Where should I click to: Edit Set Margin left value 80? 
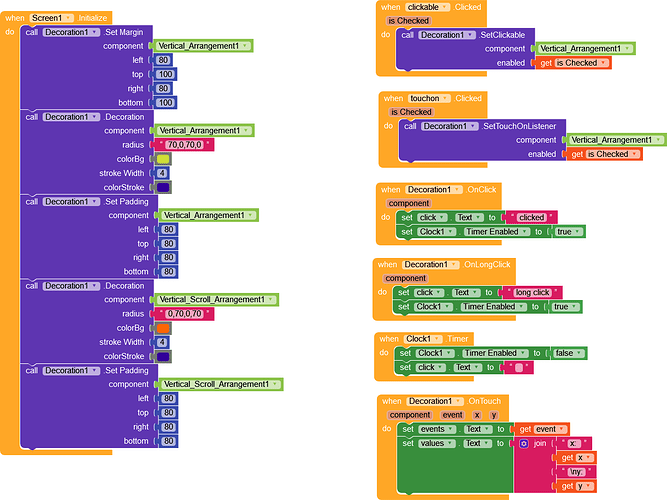click(163, 60)
